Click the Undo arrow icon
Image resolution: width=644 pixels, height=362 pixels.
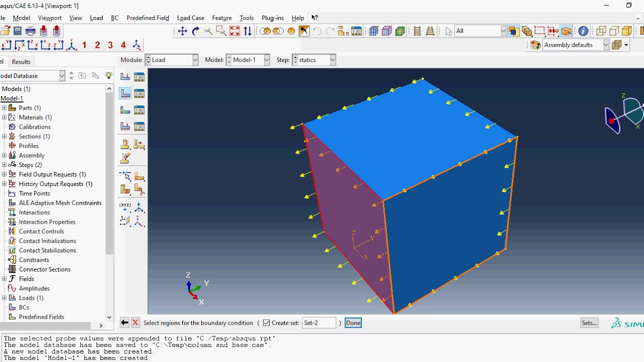[317, 31]
